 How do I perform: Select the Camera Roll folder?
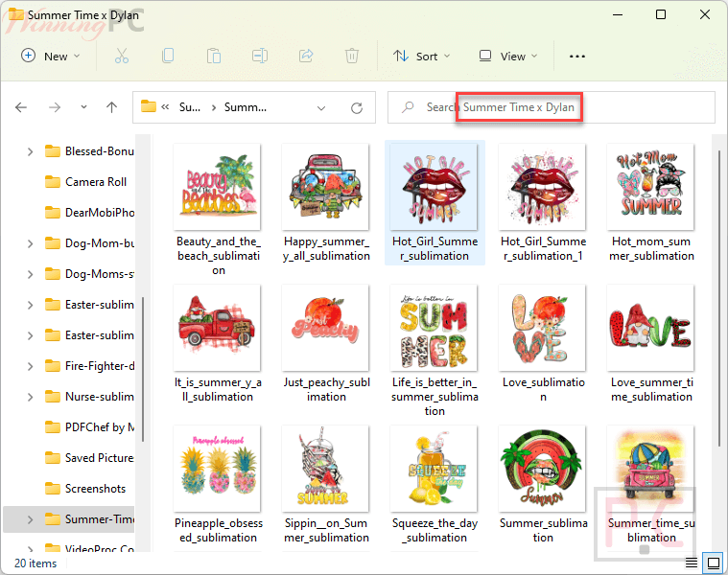click(x=95, y=182)
